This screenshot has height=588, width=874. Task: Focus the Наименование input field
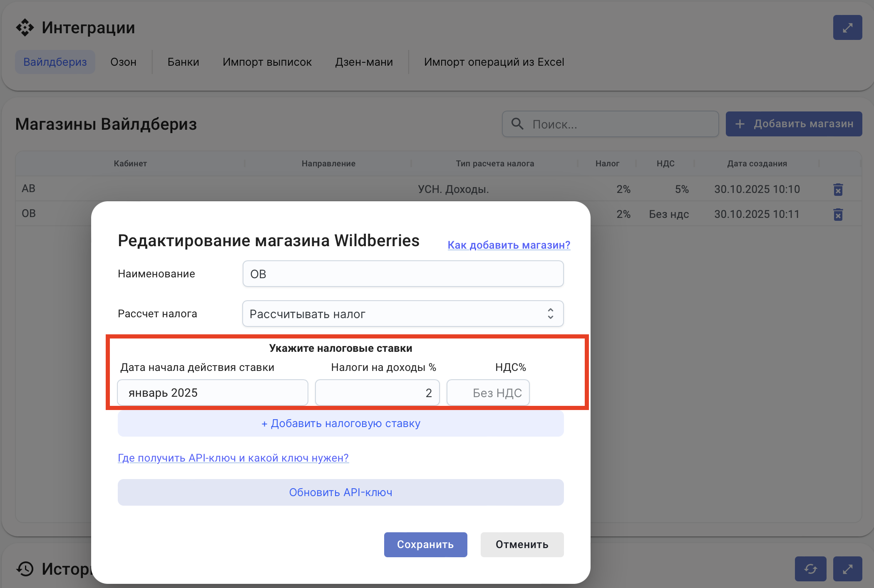click(402, 274)
